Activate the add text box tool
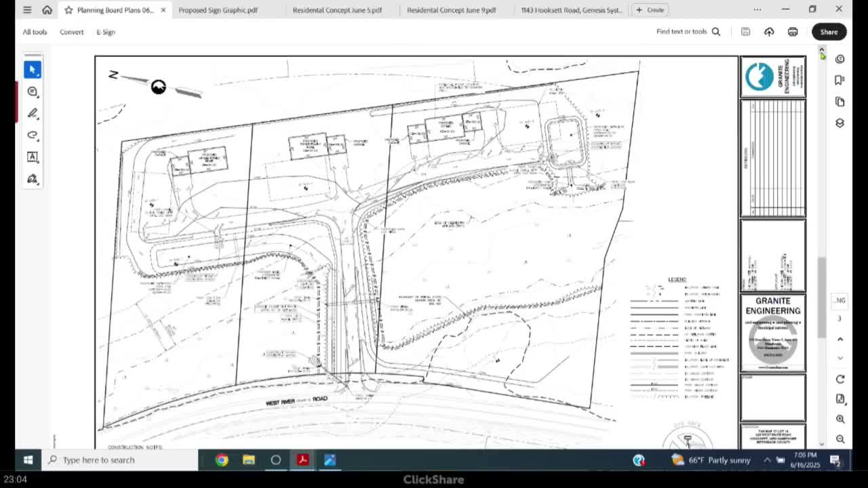The width and height of the screenshot is (868, 488). [33, 157]
